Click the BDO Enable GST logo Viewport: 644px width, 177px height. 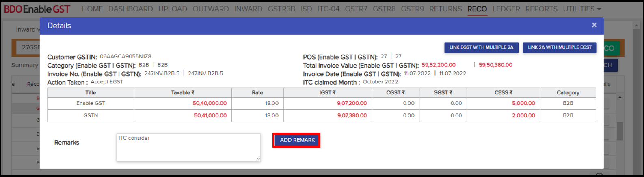pyautogui.click(x=37, y=9)
